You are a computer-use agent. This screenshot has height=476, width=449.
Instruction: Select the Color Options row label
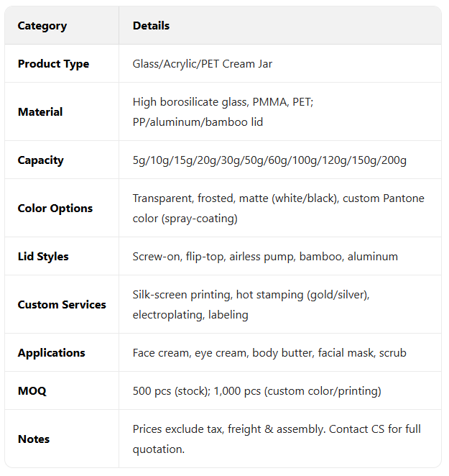point(55,209)
